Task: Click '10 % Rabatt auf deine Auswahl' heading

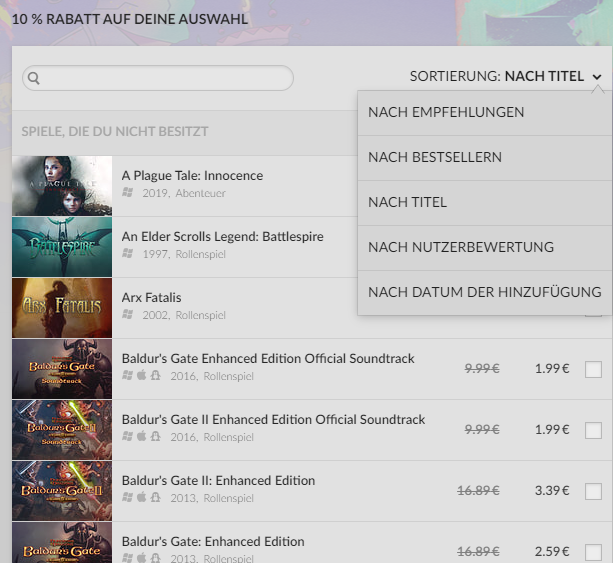Action: coord(130,19)
